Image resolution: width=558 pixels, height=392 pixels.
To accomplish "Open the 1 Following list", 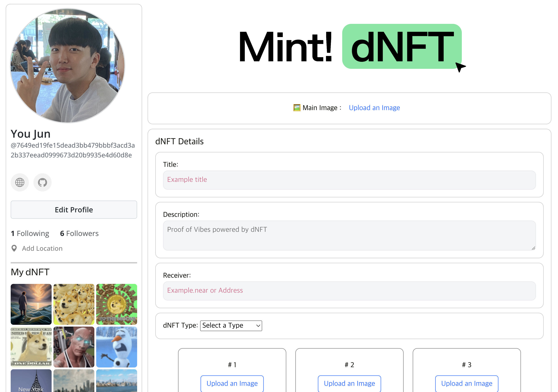I will coord(30,233).
